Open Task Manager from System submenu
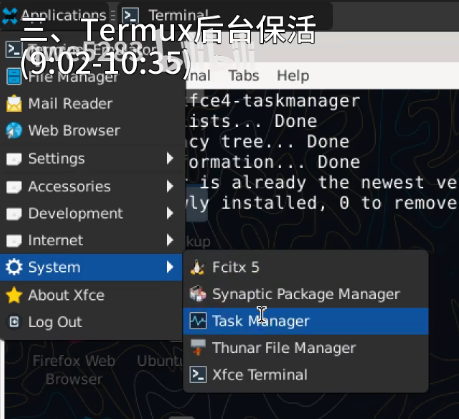Viewport: 459px width, 419px height. coord(305,321)
